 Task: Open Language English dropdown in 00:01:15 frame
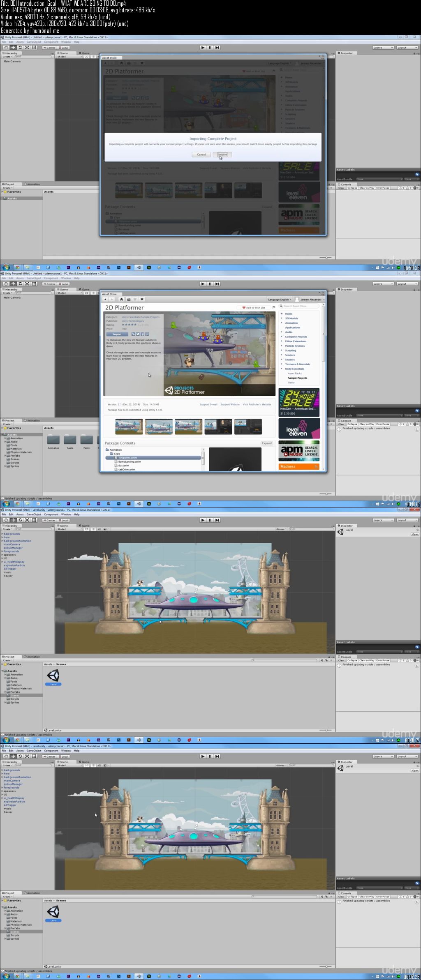(x=280, y=300)
